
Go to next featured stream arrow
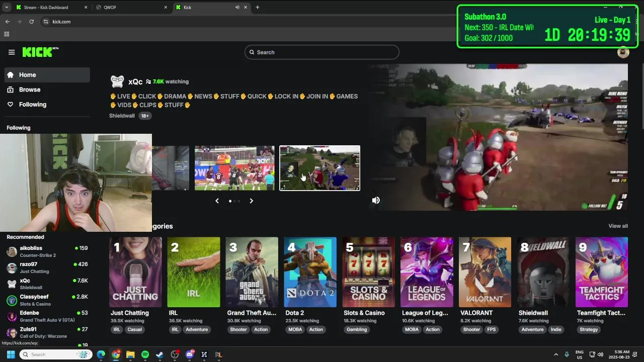(251, 201)
